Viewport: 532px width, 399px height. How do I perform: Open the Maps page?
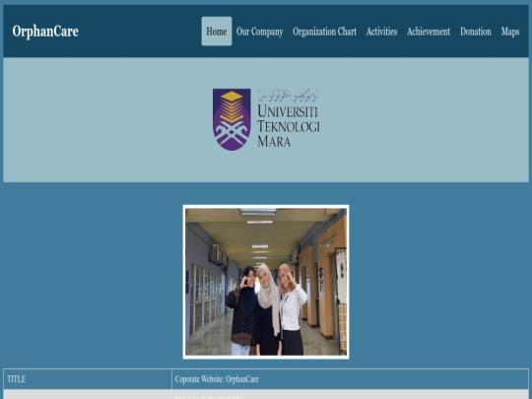[x=510, y=32]
